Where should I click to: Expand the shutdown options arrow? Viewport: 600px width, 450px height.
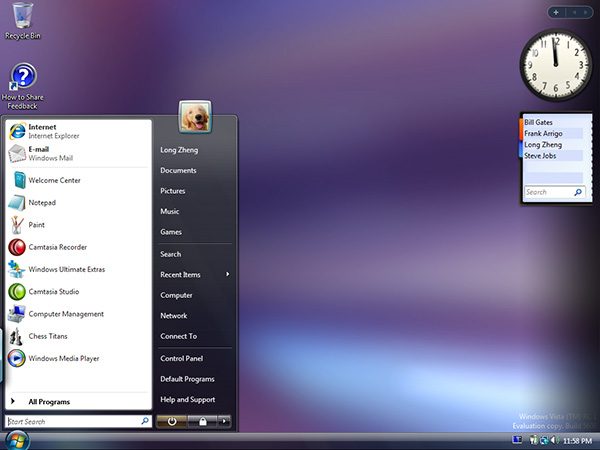225,421
